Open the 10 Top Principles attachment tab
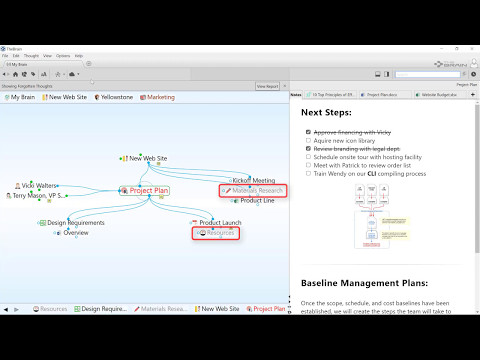The width and height of the screenshot is (480, 360). [330, 95]
